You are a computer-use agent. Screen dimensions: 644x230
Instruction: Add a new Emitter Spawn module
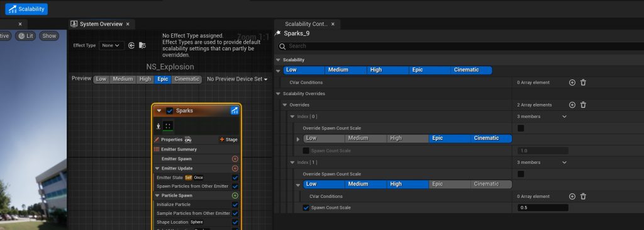(x=235, y=159)
